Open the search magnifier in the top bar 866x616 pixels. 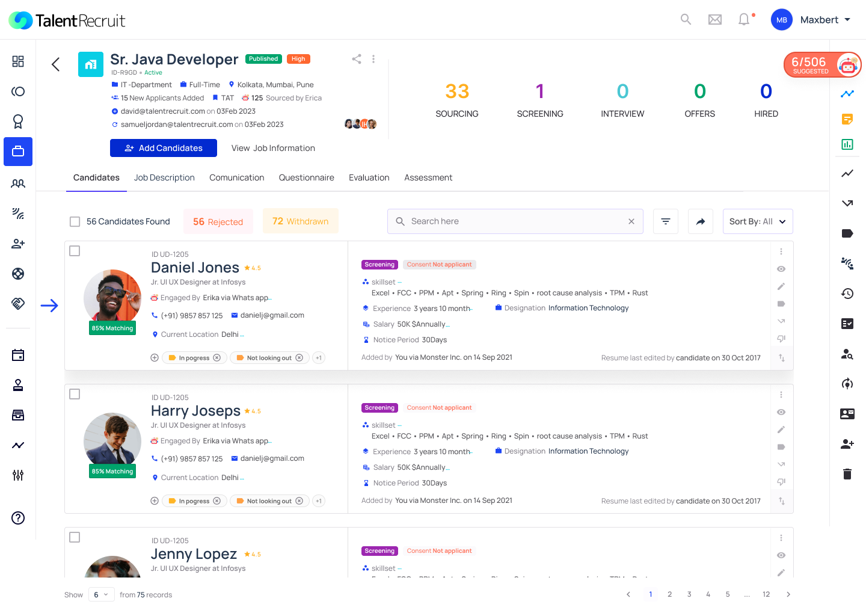(x=686, y=20)
